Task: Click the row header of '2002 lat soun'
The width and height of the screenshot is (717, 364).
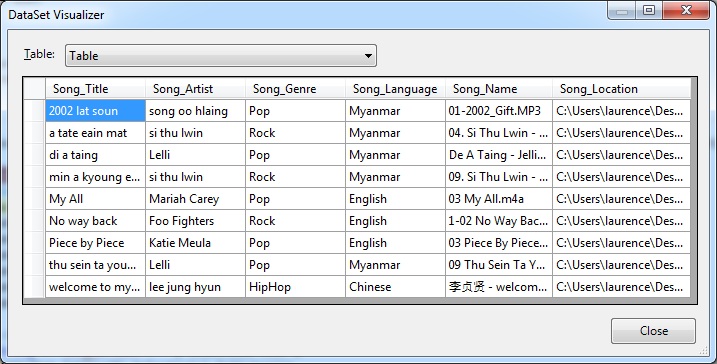Action: tap(35, 111)
